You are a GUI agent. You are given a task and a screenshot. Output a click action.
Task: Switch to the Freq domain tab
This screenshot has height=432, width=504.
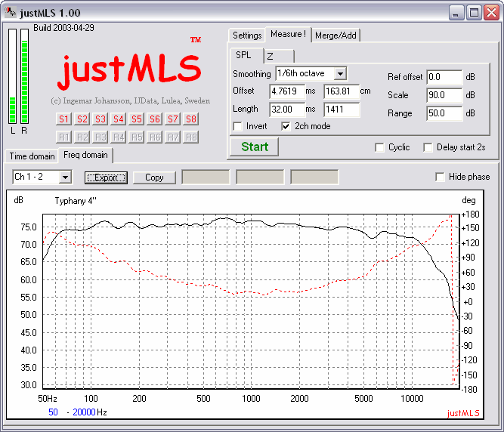coord(85,155)
